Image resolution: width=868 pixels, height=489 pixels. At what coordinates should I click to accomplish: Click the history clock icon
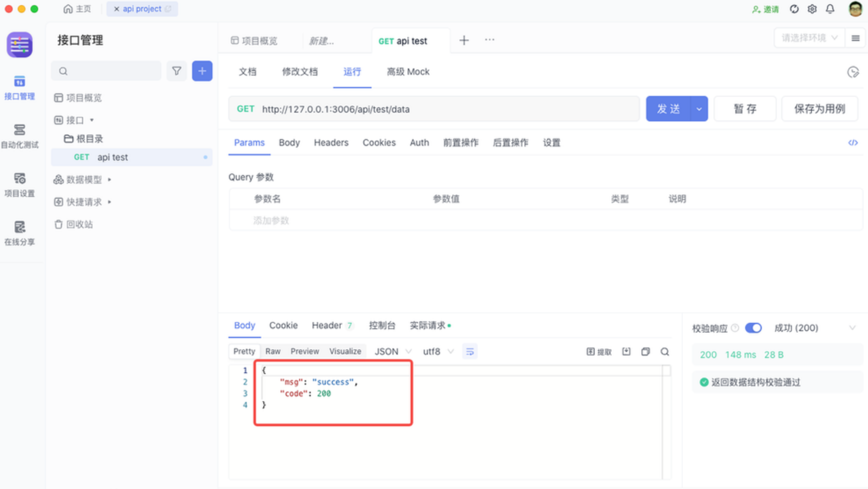[853, 72]
